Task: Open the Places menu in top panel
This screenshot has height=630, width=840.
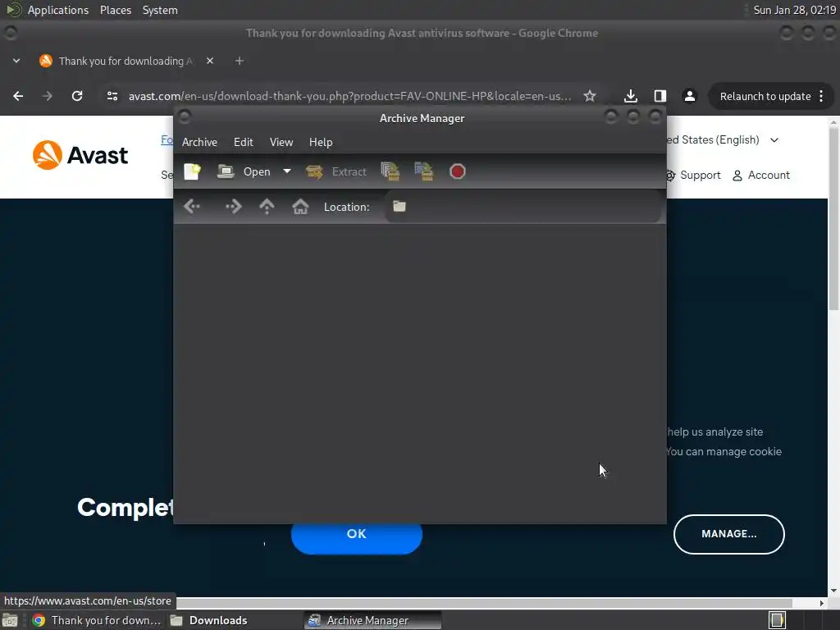Action: click(115, 10)
